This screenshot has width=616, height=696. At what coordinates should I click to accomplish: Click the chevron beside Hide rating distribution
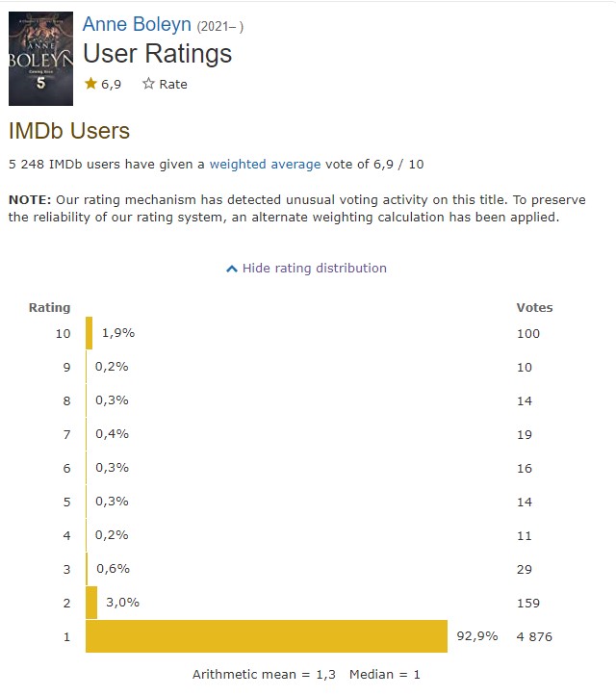[231, 269]
